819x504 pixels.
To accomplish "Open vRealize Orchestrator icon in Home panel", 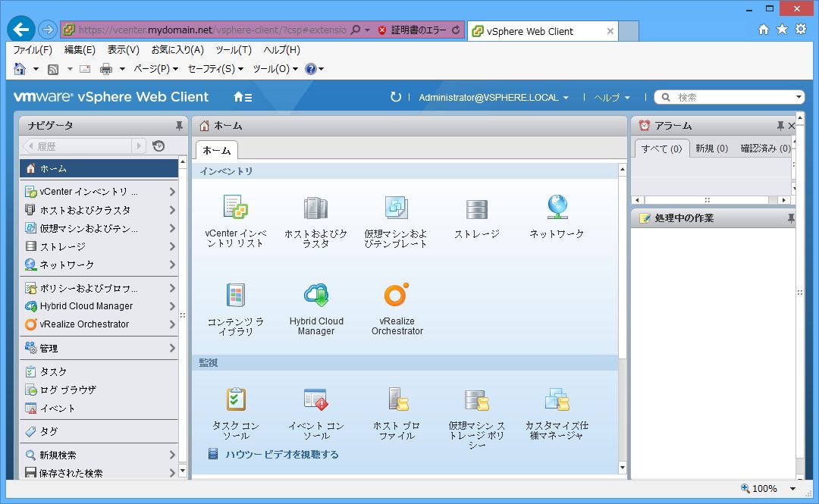I will 397,295.
